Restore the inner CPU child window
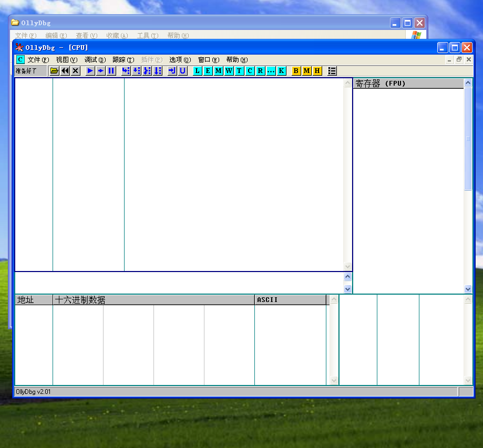Image resolution: width=483 pixels, height=448 pixels. click(459, 60)
